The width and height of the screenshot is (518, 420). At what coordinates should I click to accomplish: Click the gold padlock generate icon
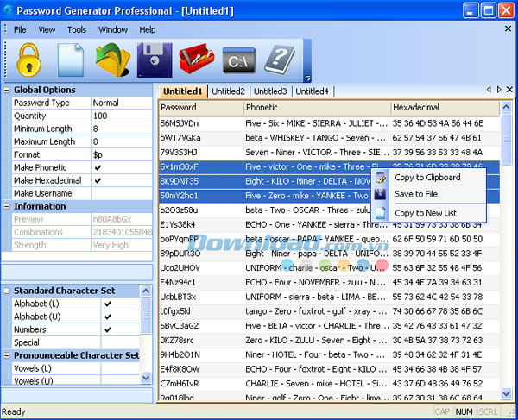click(29, 60)
